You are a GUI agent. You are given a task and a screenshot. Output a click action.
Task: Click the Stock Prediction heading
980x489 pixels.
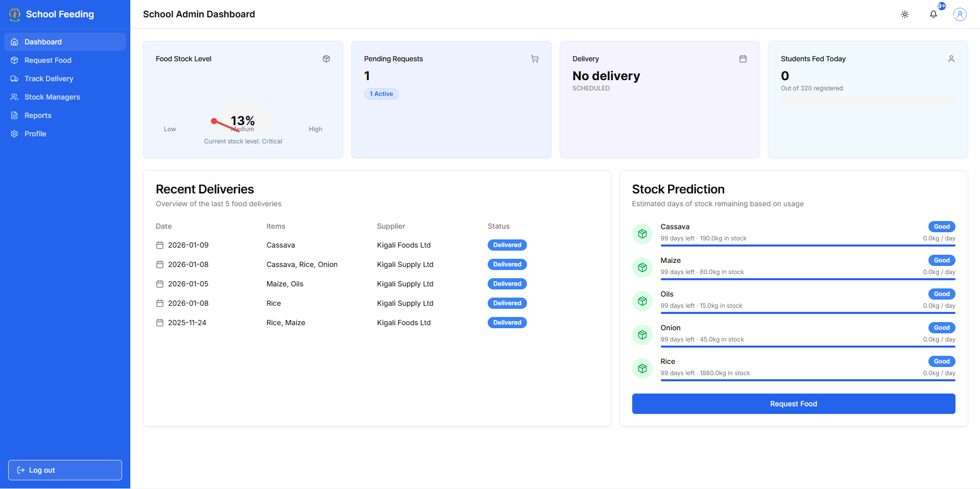678,189
